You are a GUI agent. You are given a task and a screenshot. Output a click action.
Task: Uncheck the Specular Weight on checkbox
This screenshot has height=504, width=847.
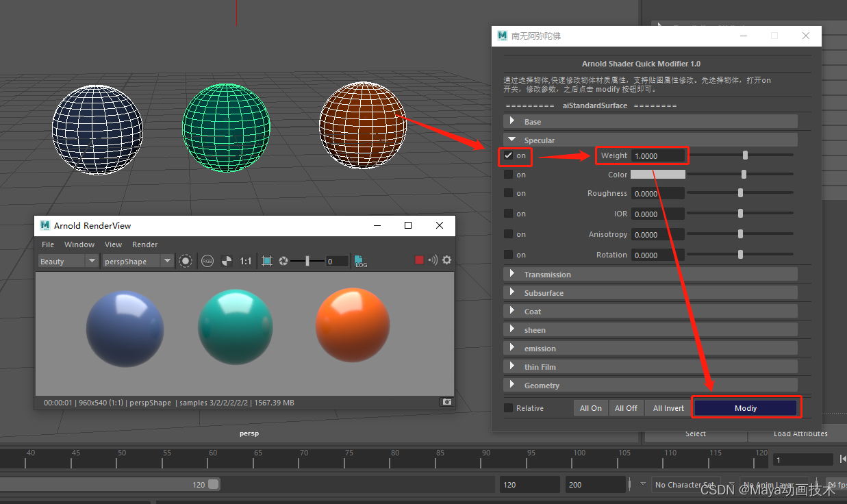click(x=508, y=155)
